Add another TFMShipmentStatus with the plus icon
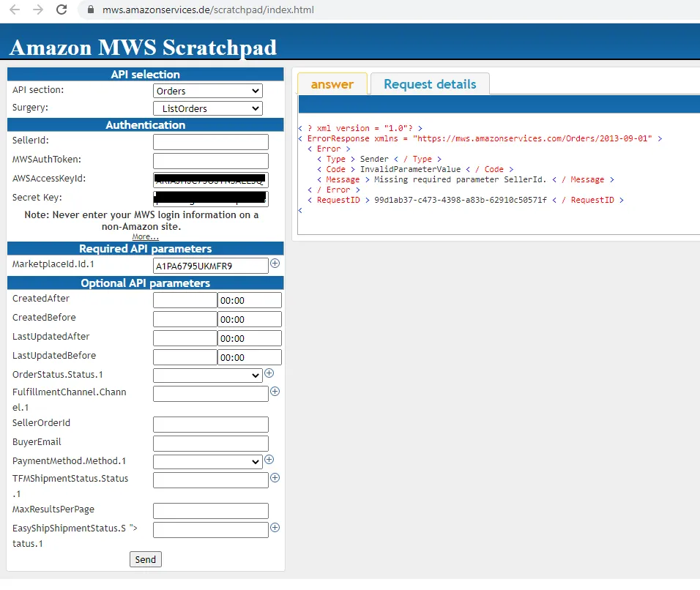 (x=275, y=478)
